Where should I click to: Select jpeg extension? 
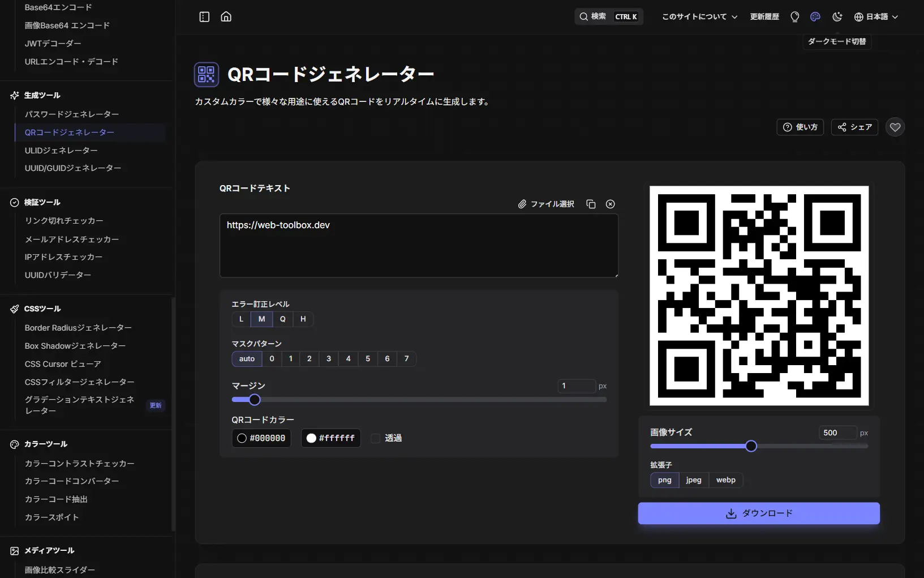pyautogui.click(x=694, y=480)
